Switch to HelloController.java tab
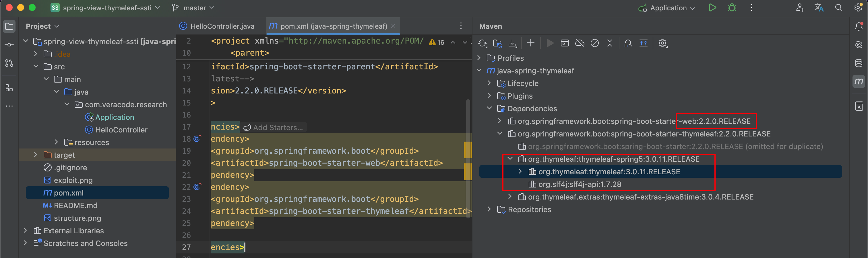This screenshot has width=868, height=258. [217, 26]
